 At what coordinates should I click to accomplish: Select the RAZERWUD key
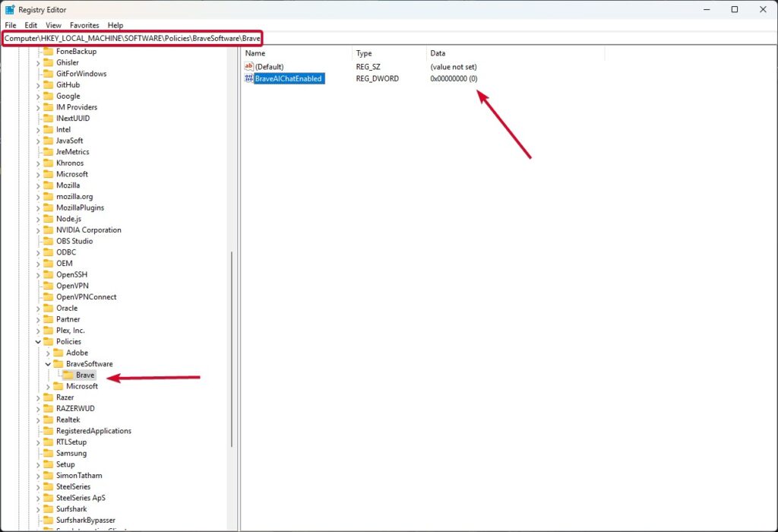(x=75, y=408)
